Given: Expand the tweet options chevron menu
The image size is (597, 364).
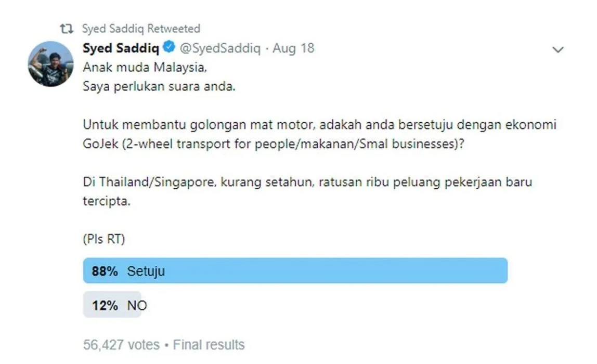Looking at the screenshot, I should (557, 50).
